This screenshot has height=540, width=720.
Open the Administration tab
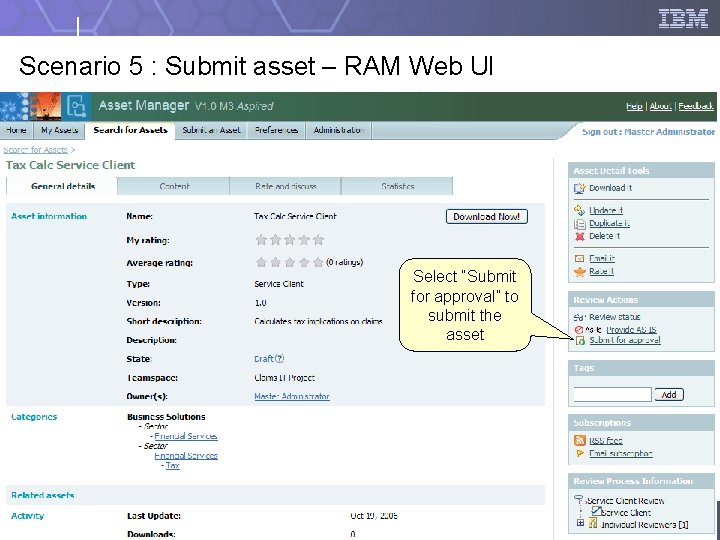click(339, 130)
